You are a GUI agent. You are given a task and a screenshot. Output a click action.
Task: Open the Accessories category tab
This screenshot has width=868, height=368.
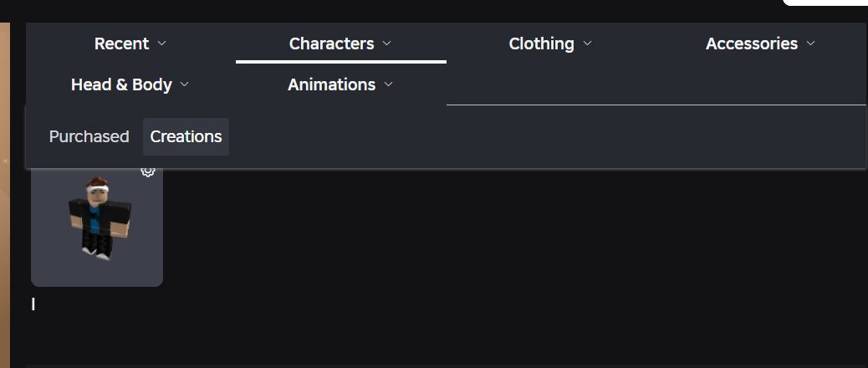(x=751, y=43)
